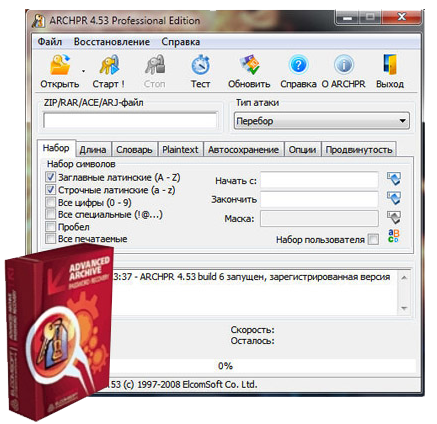Open help with the Справка question-mark icon
The image size is (437, 424).
[298, 65]
